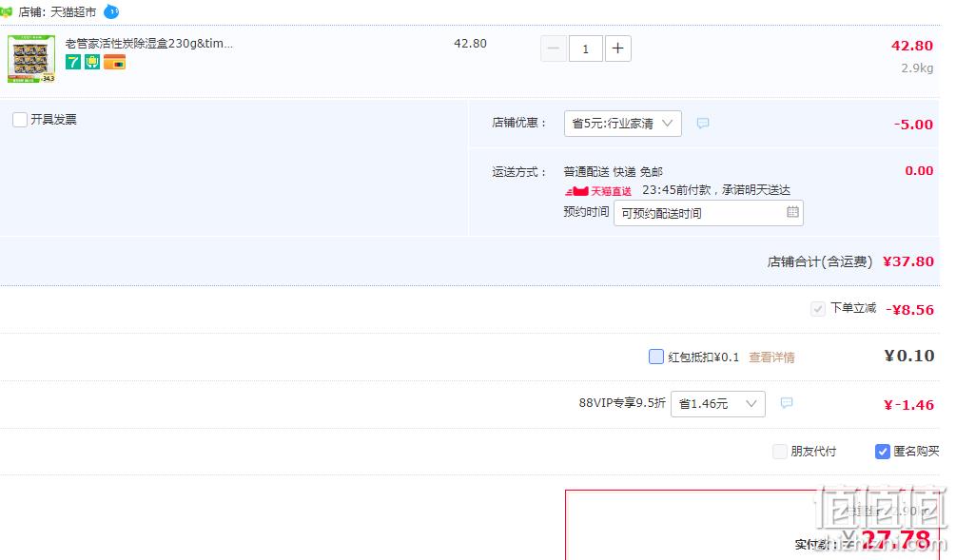Click the 0.00 shipping fee amount
This screenshot has width=956, height=560.
click(x=919, y=170)
